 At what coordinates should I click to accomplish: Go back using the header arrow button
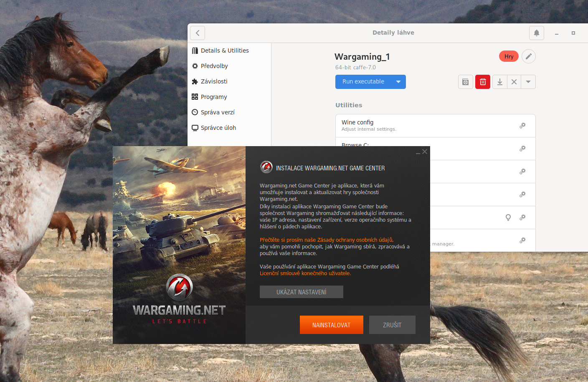coord(198,33)
